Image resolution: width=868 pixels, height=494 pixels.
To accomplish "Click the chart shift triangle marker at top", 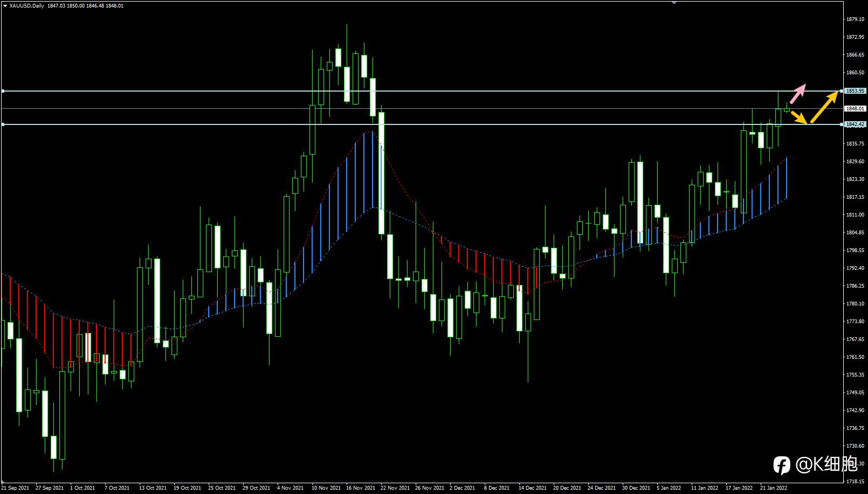I will pos(674,3).
